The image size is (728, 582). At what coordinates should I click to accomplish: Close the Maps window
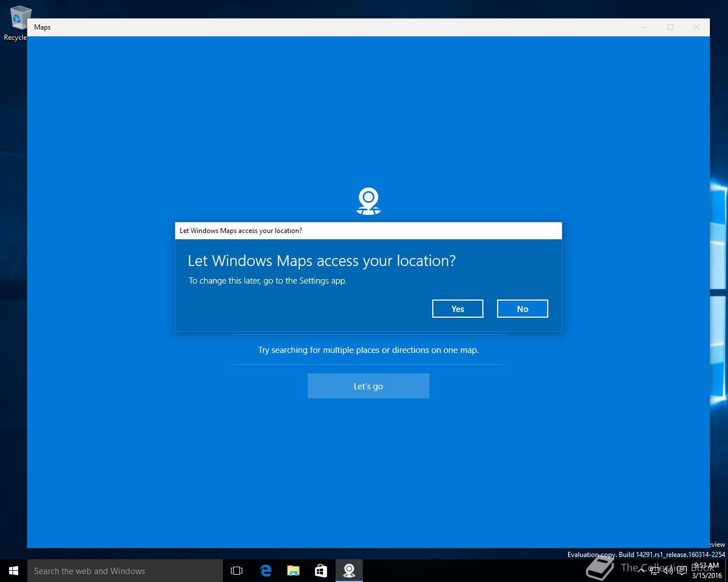point(697,27)
